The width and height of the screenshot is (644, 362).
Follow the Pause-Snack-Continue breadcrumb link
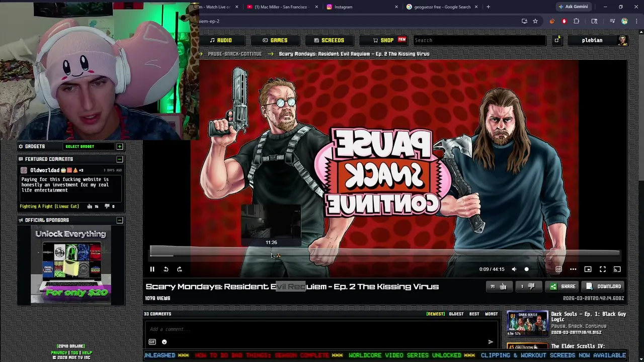[235, 54]
